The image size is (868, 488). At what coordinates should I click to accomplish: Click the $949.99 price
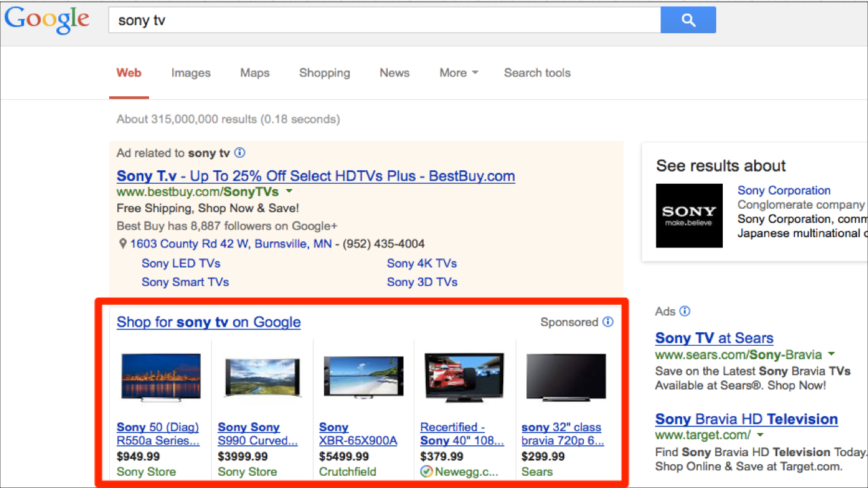(x=138, y=457)
